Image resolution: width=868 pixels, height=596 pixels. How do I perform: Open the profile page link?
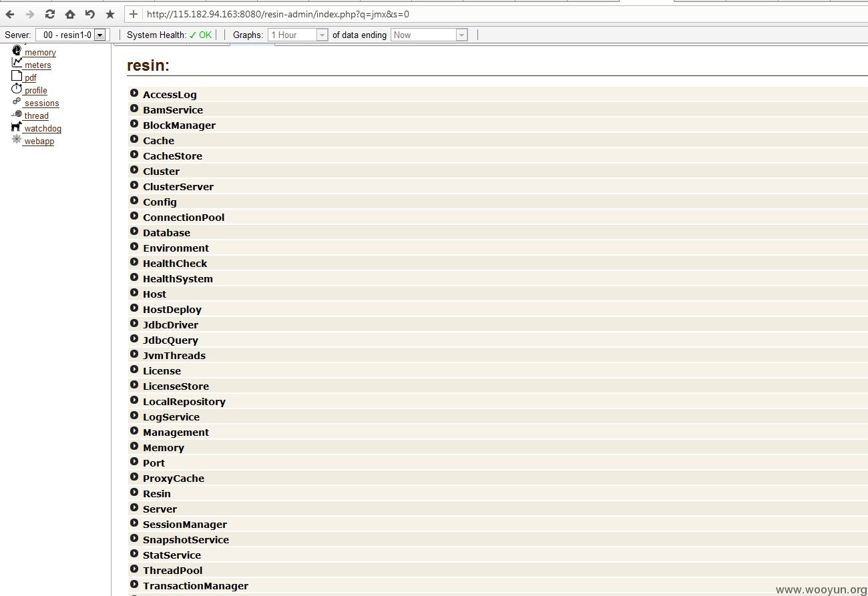(x=36, y=91)
